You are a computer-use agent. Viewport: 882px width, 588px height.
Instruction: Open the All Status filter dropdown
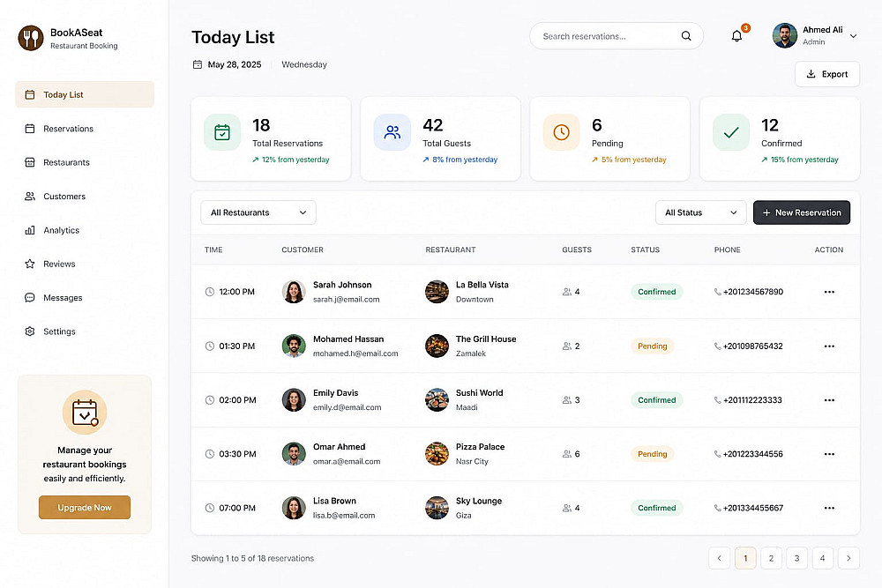[x=700, y=212]
